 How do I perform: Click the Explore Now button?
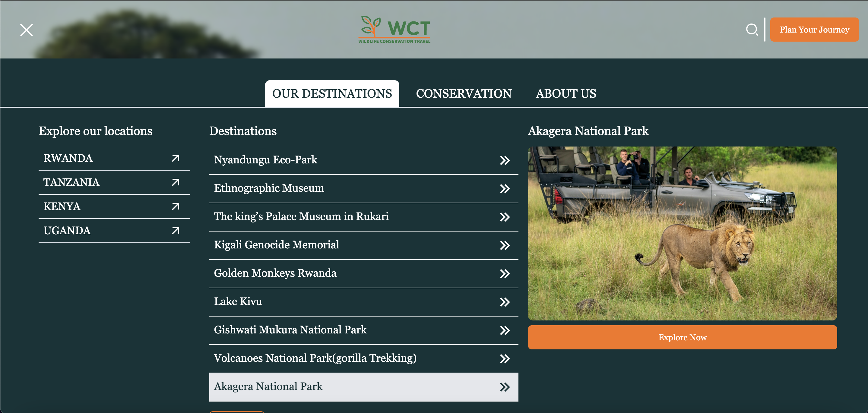point(682,337)
